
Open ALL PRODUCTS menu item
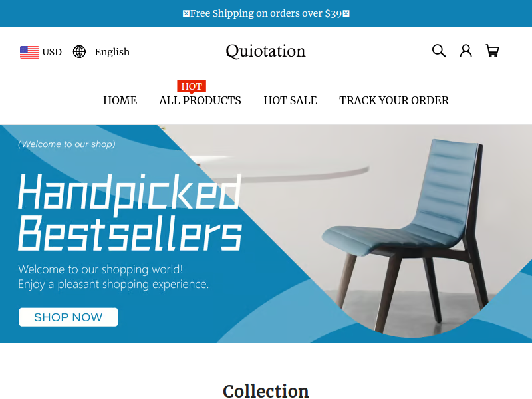[x=200, y=100]
